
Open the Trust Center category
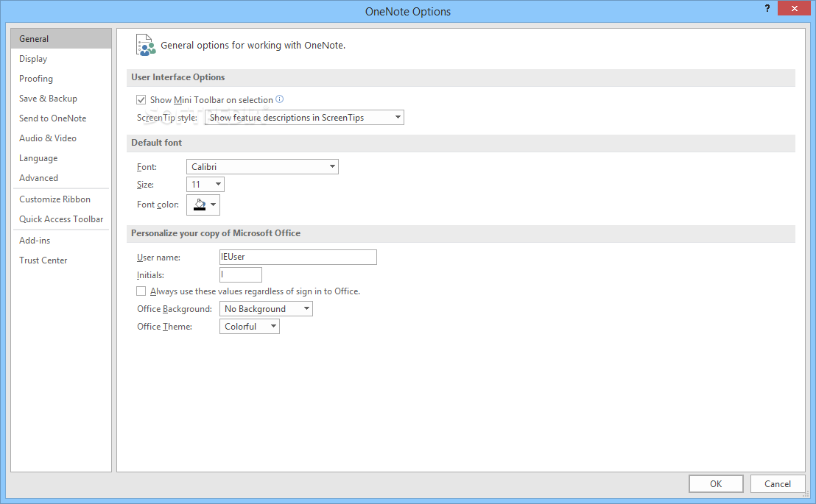click(61, 260)
